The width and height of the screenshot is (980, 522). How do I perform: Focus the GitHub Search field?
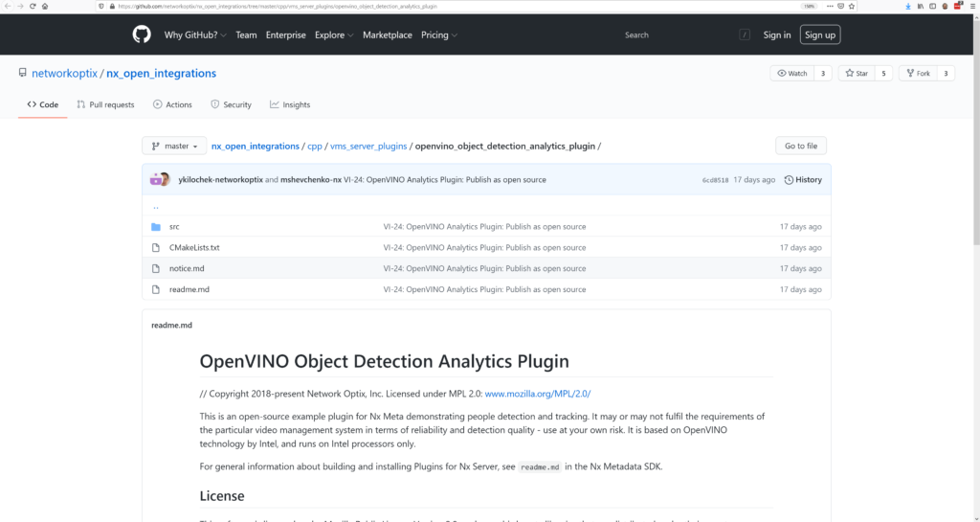point(686,35)
